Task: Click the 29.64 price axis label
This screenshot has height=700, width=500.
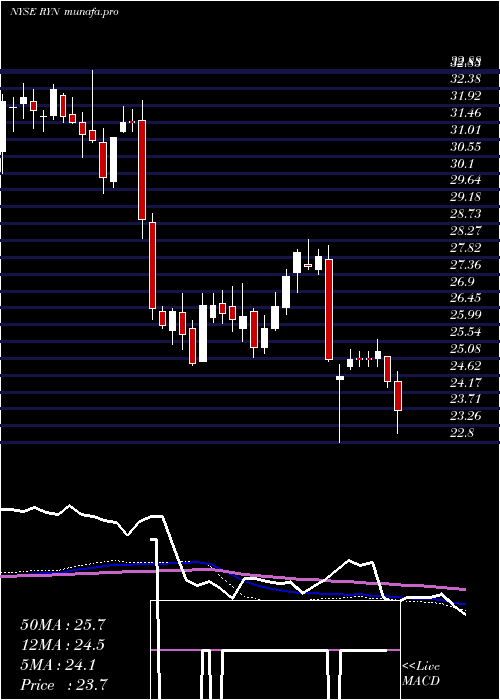Action: [x=465, y=180]
